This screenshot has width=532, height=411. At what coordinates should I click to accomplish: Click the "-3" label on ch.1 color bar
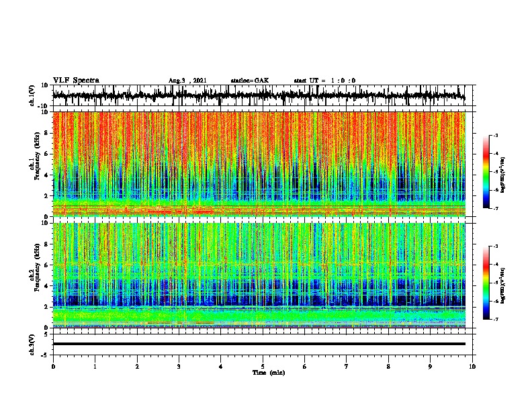(x=496, y=136)
